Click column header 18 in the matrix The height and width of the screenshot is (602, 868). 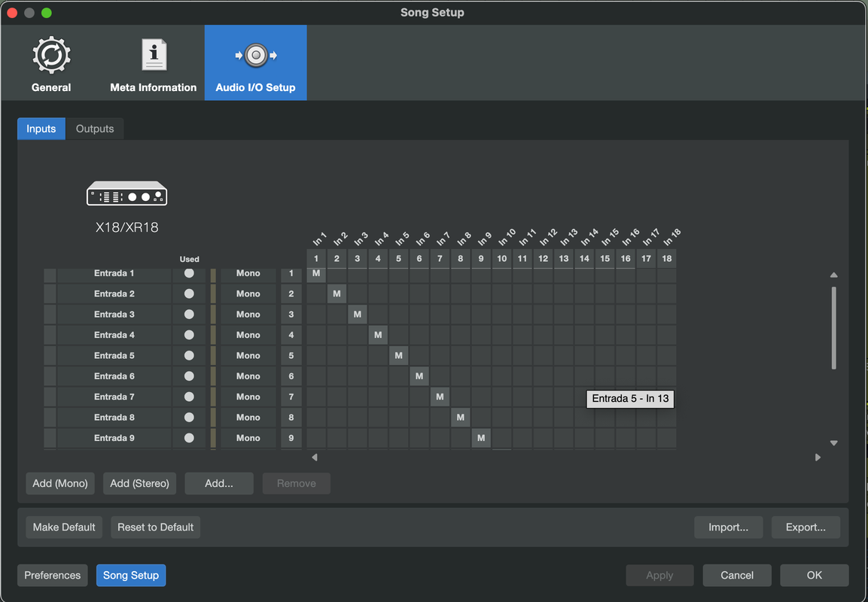coord(666,258)
